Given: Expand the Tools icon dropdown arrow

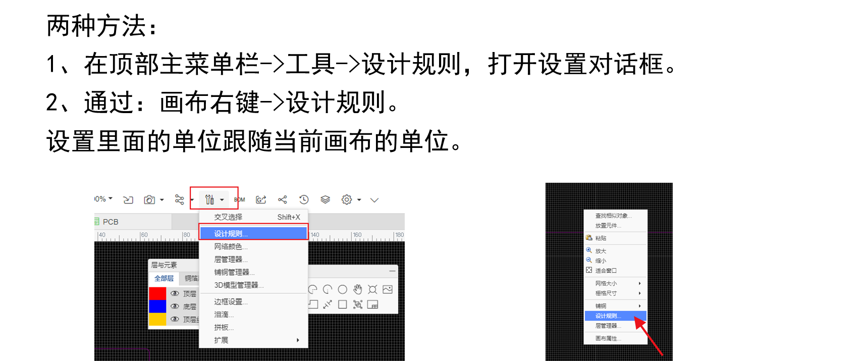Looking at the screenshot, I should 222,200.
